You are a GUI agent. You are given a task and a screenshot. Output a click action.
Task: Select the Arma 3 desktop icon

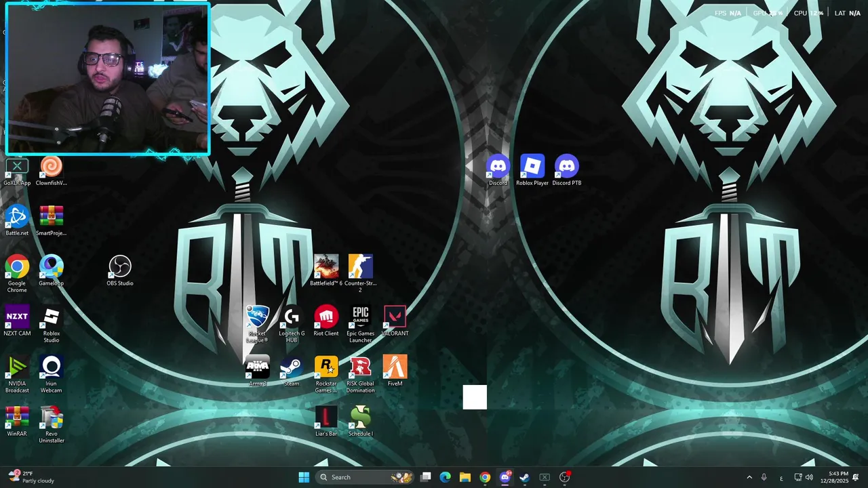tap(257, 371)
